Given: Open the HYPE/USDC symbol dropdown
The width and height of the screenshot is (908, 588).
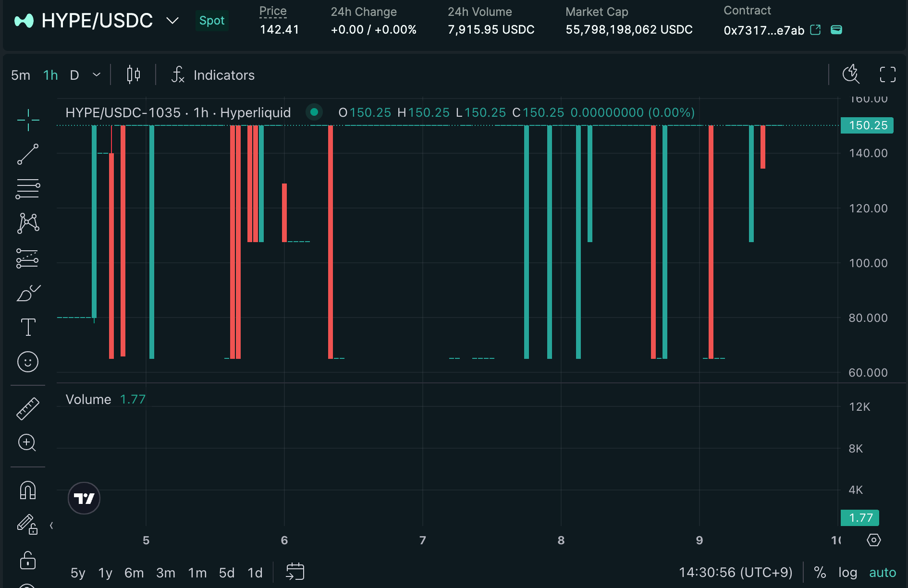Looking at the screenshot, I should (x=172, y=20).
